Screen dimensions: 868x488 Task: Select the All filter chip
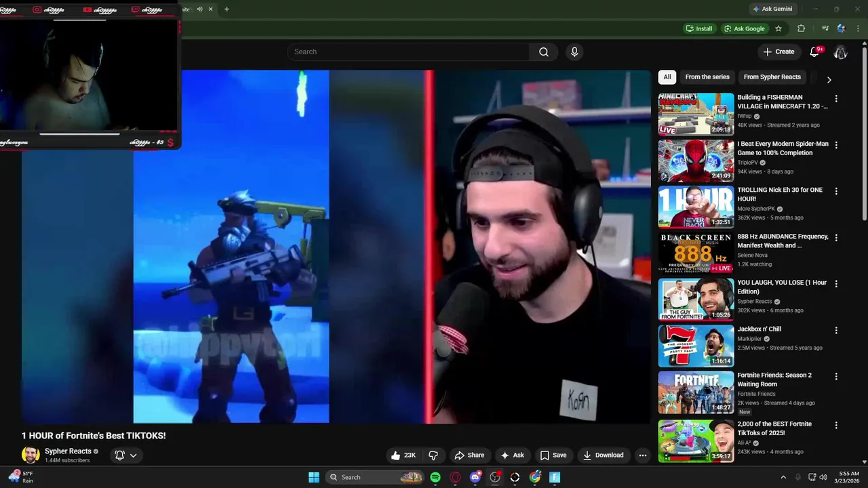coord(667,77)
